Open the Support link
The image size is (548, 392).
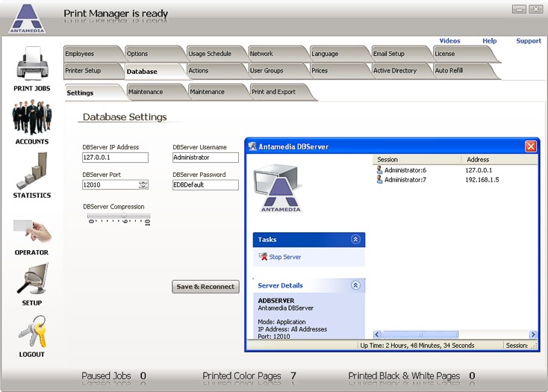tap(529, 41)
